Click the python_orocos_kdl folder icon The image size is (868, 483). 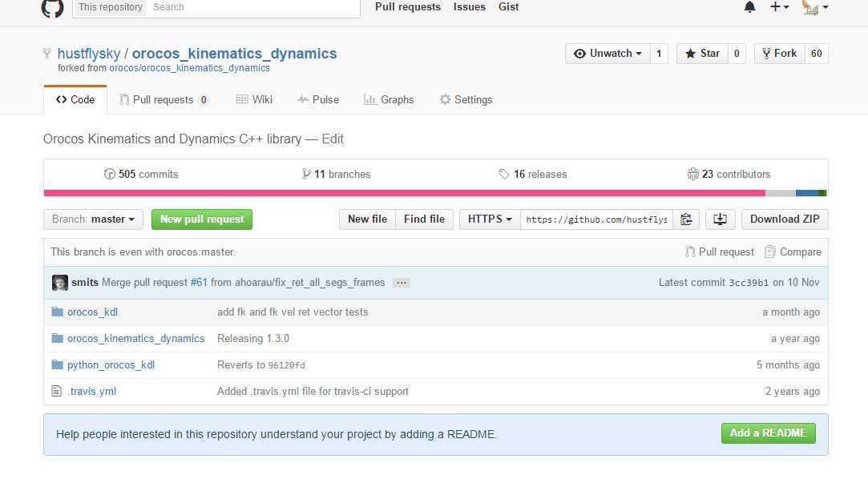pyautogui.click(x=57, y=364)
